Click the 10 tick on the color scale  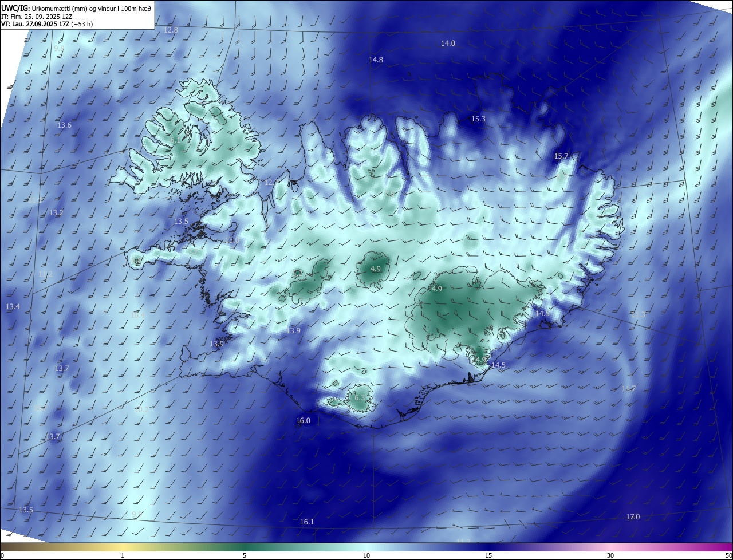366,555
